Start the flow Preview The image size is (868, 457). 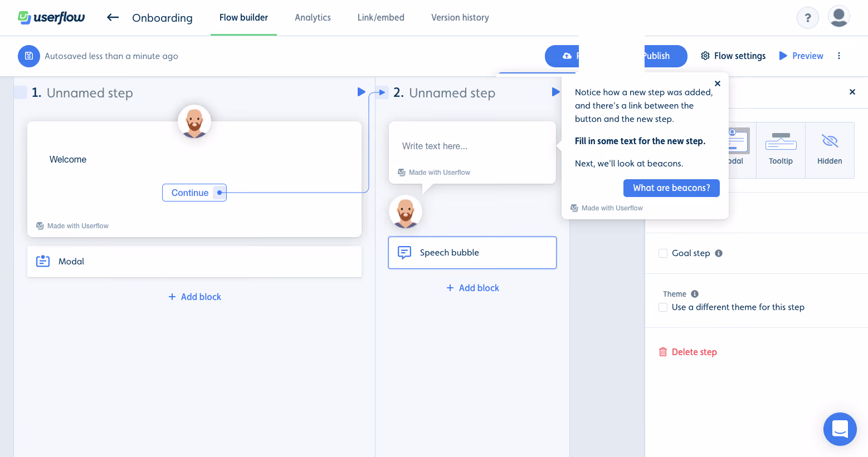[x=801, y=56]
